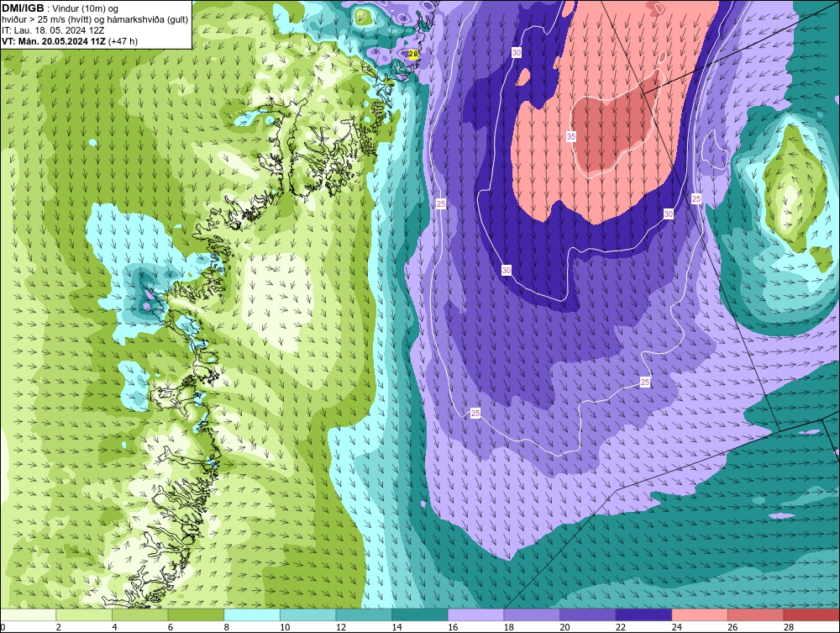Click the DMI/IGB title text
Screen dimensions: 840x633
pos(23,8)
